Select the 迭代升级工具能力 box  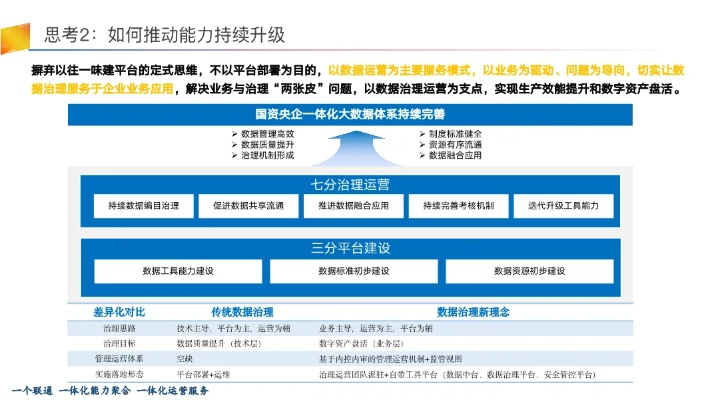(561, 206)
